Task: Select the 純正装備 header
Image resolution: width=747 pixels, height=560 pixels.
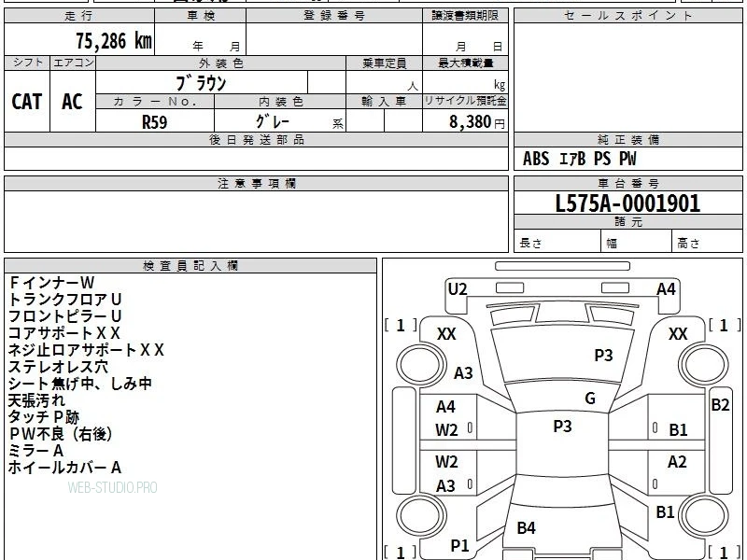Action: pyautogui.click(x=627, y=139)
